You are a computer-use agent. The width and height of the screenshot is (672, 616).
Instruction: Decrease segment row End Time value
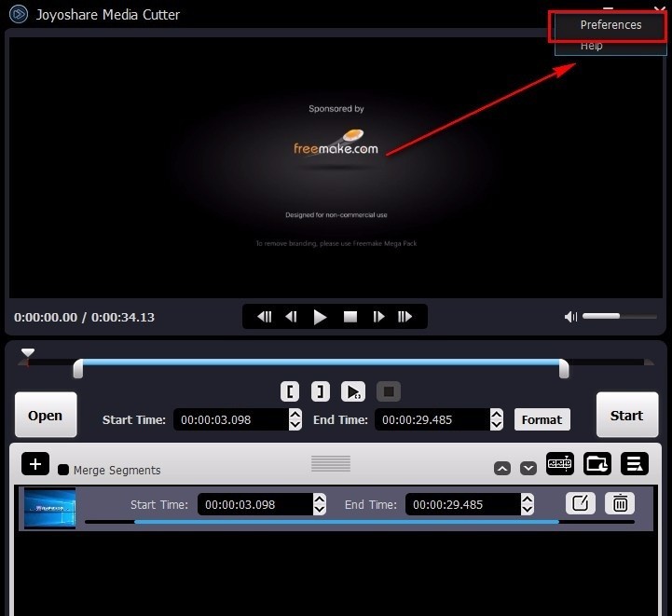528,510
